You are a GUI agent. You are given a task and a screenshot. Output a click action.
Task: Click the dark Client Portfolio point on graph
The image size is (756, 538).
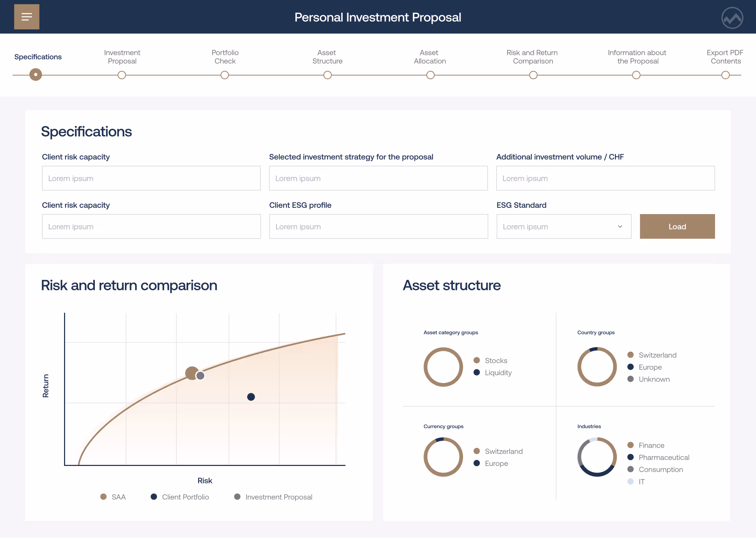click(x=251, y=397)
